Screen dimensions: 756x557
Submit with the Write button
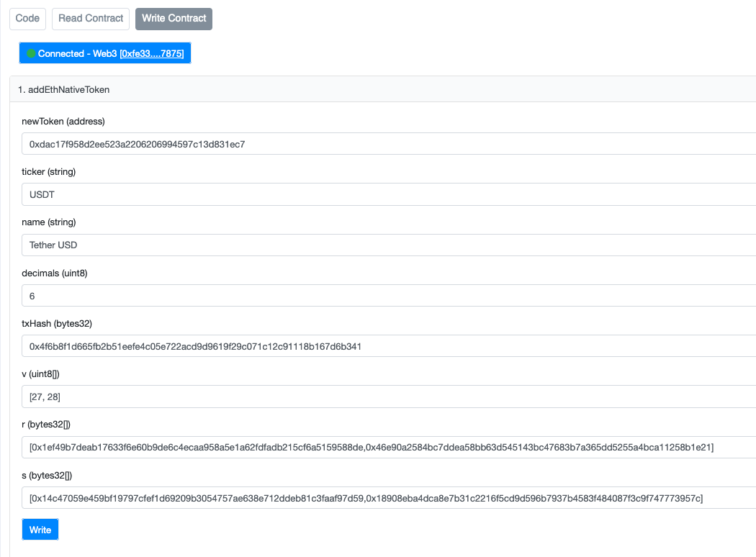[x=40, y=530]
